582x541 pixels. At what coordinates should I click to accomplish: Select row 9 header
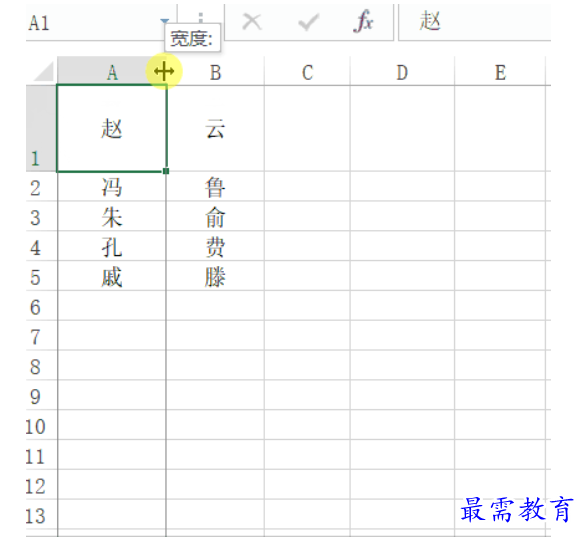(41, 396)
